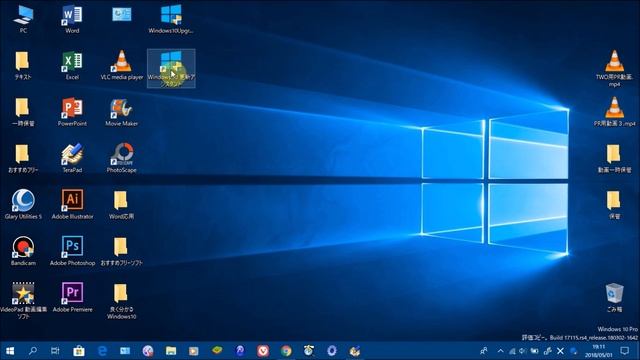Select the Windows10 更新アシスタント icon

(171, 69)
